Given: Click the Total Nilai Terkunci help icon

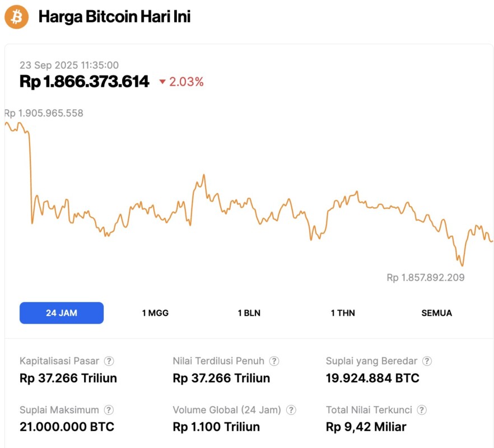Looking at the screenshot, I should [422, 410].
